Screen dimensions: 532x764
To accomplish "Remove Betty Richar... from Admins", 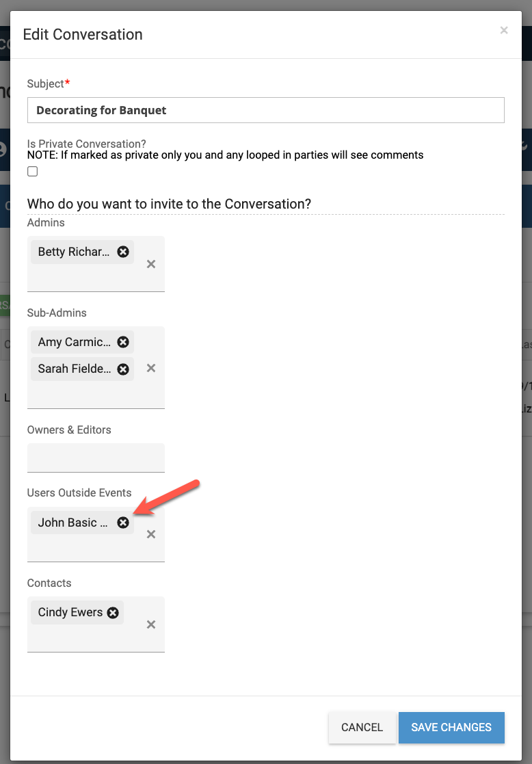I will click(x=123, y=252).
